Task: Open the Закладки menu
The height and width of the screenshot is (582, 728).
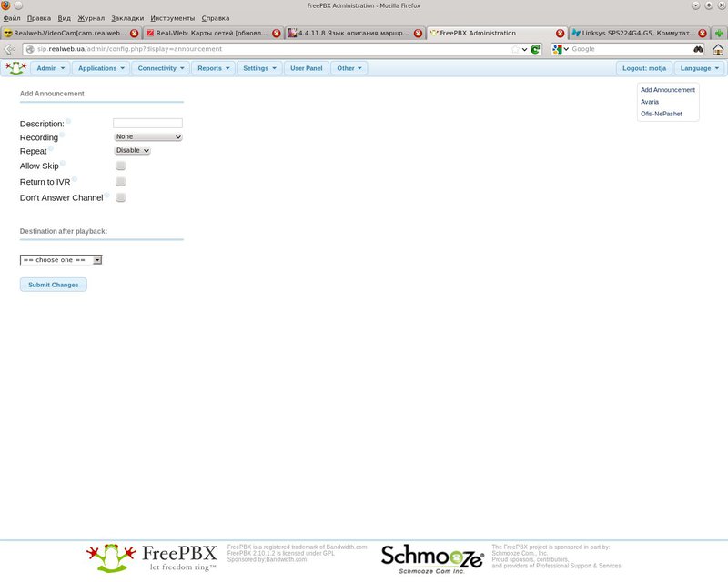Action: (127, 18)
